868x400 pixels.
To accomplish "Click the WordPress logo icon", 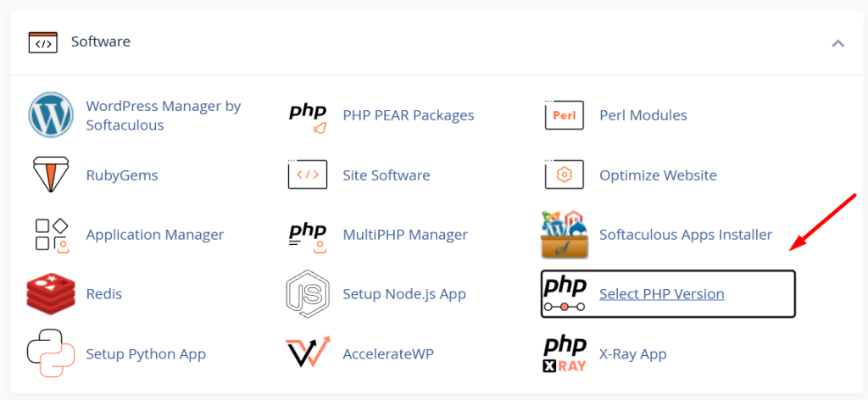I will pyautogui.click(x=50, y=115).
